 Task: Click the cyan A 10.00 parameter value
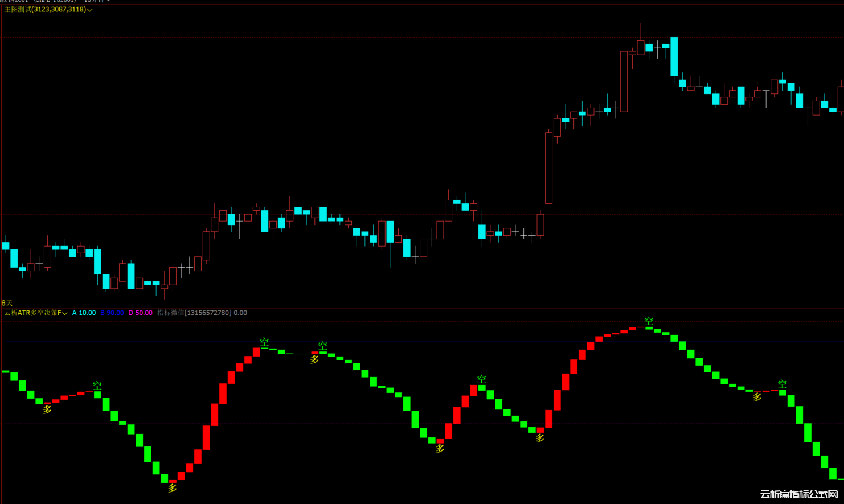click(84, 313)
